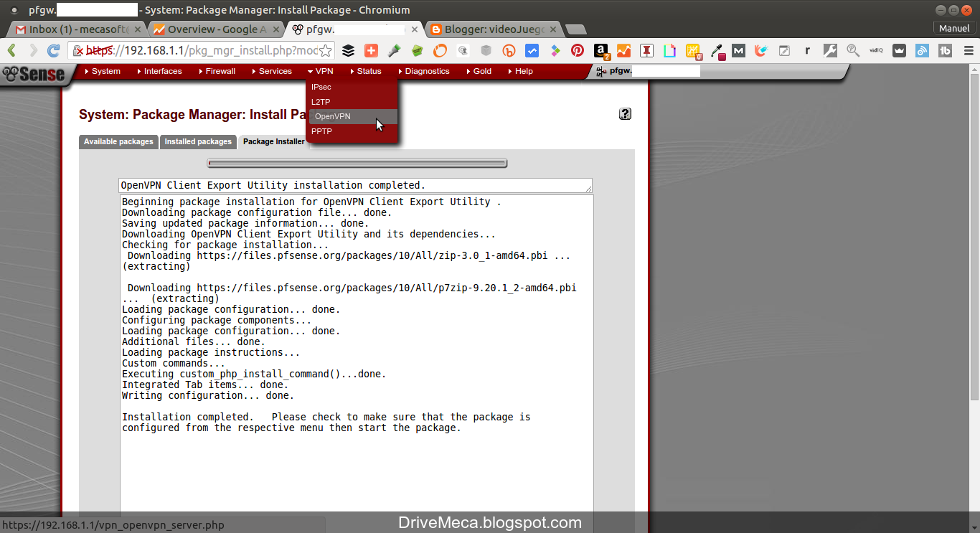Screen dimensions: 980x533
Task: Open the Diagnostics menu
Action: coord(423,71)
